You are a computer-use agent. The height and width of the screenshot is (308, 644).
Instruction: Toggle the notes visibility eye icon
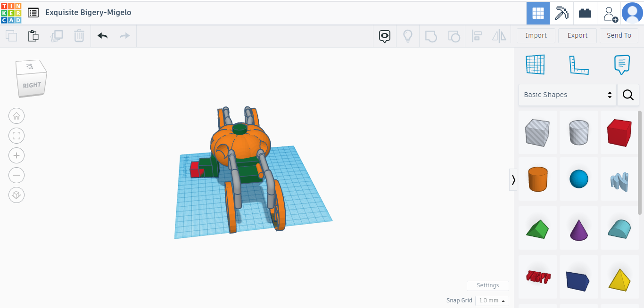(x=384, y=36)
